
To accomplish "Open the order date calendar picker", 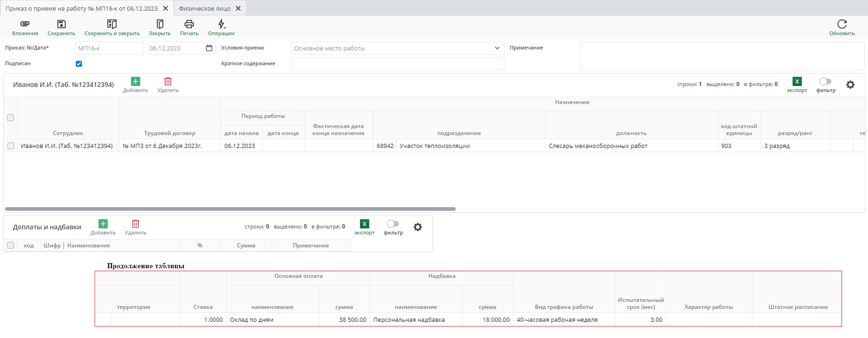I will [x=209, y=48].
